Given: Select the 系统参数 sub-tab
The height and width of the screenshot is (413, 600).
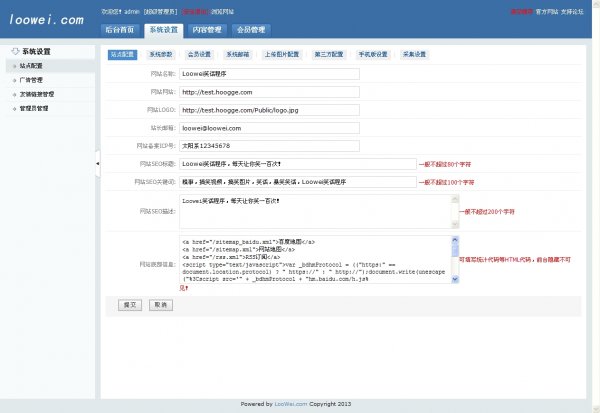Looking at the screenshot, I should coord(161,55).
